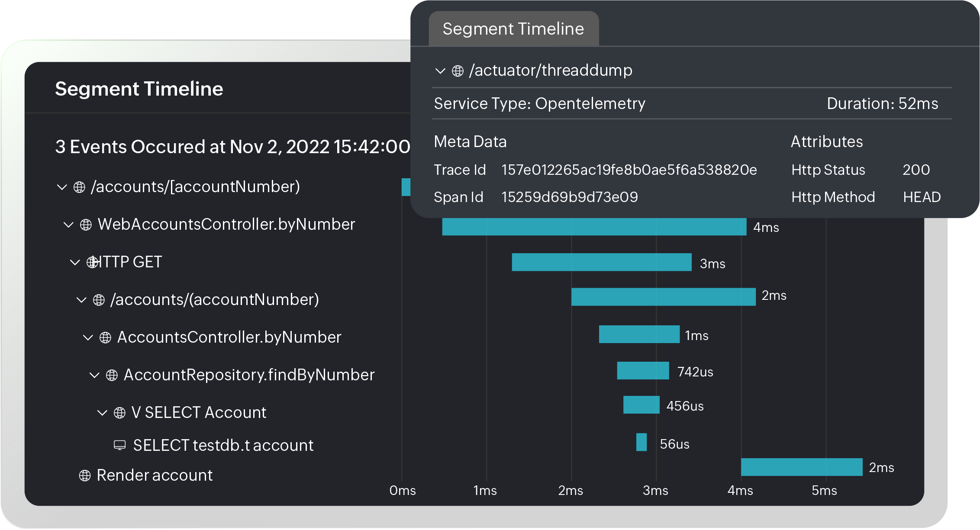Collapse the /accounts/[accountNumber) root segment

coord(62,187)
